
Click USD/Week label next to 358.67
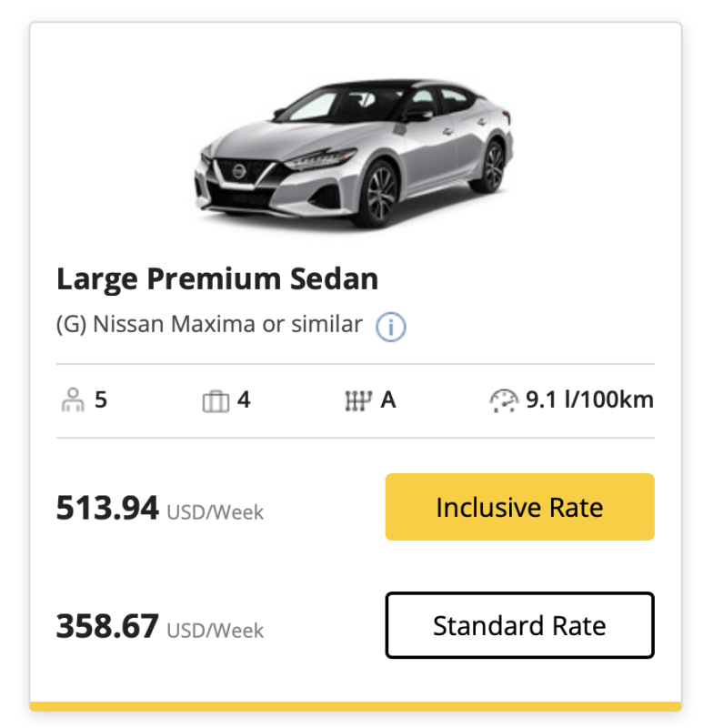click(x=215, y=631)
